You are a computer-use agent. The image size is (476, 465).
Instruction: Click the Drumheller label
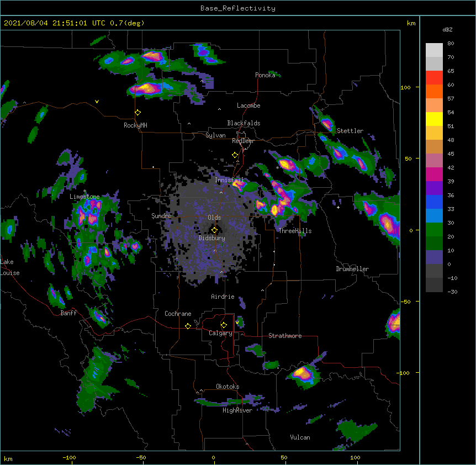(352, 269)
